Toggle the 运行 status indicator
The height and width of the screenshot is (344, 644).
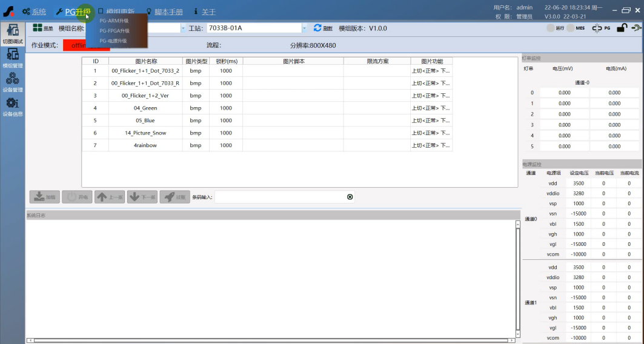(551, 28)
